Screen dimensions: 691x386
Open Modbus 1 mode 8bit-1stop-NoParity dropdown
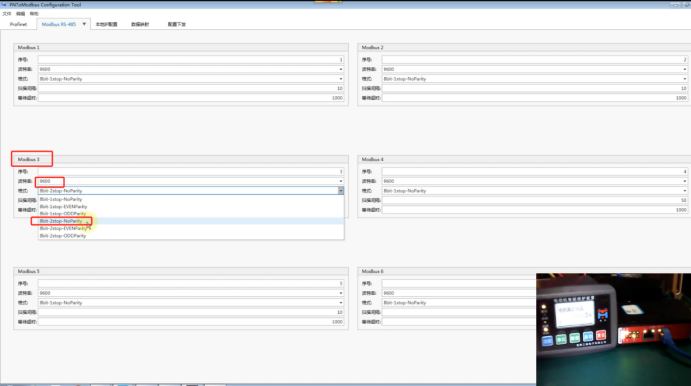click(191, 79)
